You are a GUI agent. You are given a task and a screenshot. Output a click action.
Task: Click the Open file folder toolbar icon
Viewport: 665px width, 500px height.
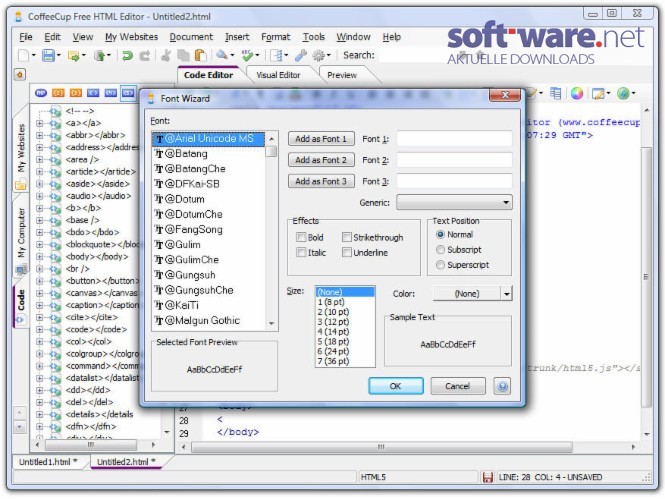click(x=73, y=55)
